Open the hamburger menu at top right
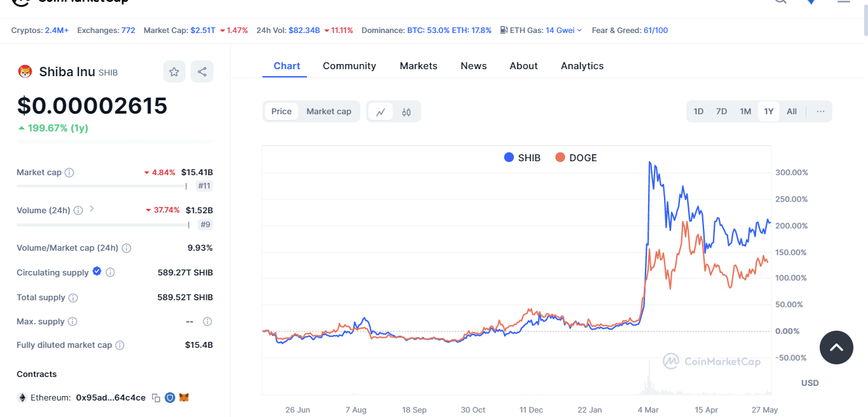 (x=843, y=1)
